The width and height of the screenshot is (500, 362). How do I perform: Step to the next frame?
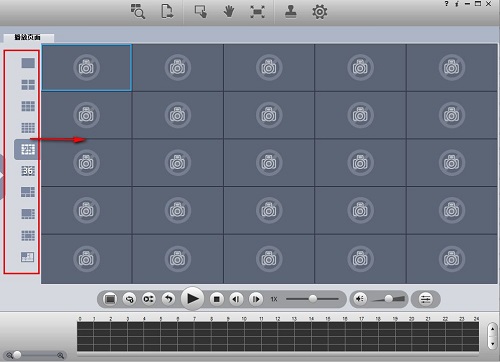click(x=256, y=299)
